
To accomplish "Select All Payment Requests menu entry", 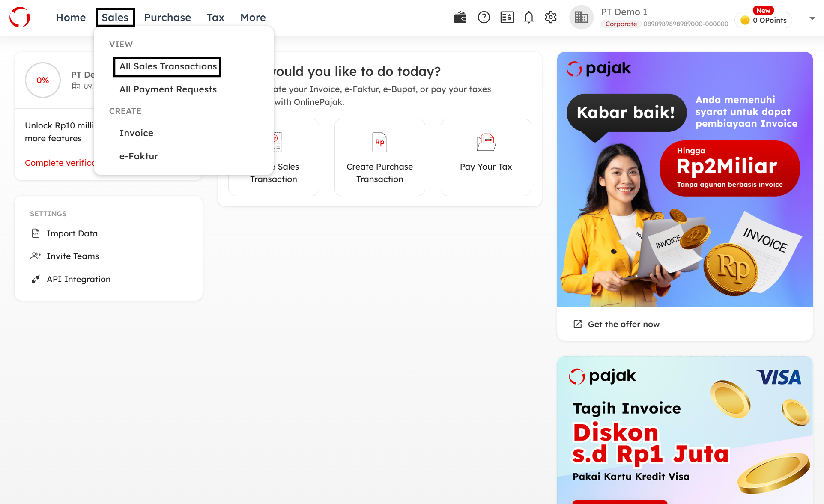I will pyautogui.click(x=168, y=89).
